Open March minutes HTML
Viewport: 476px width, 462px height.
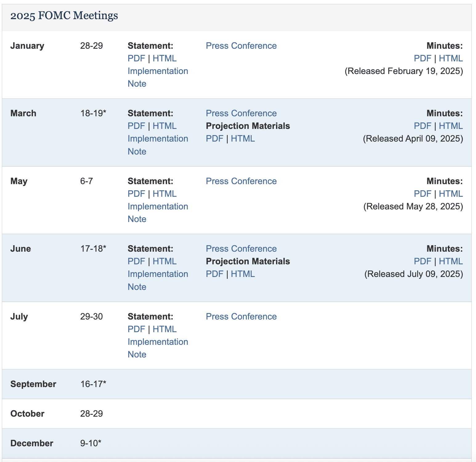[x=451, y=126]
